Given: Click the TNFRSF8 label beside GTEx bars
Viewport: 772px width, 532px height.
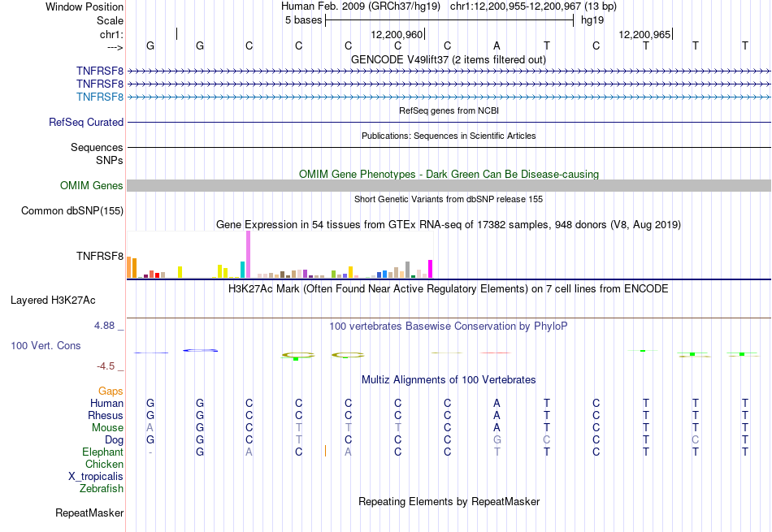Looking at the screenshot, I should coord(99,256).
